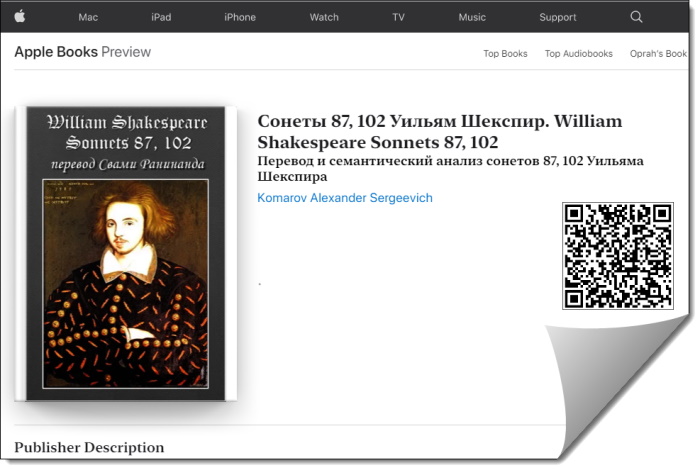Click the Apple logo icon
The width and height of the screenshot is (700, 470).
(x=20, y=17)
